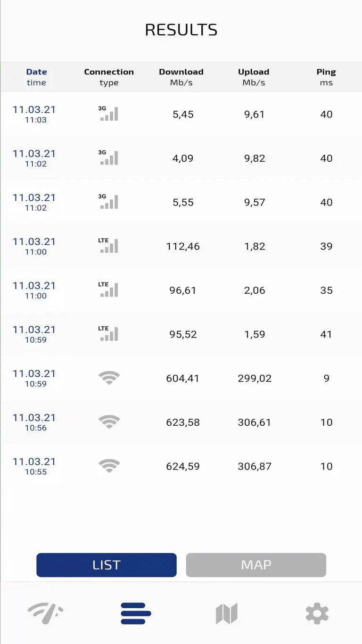Open the results list tab icon
362x644 pixels.
click(136, 613)
